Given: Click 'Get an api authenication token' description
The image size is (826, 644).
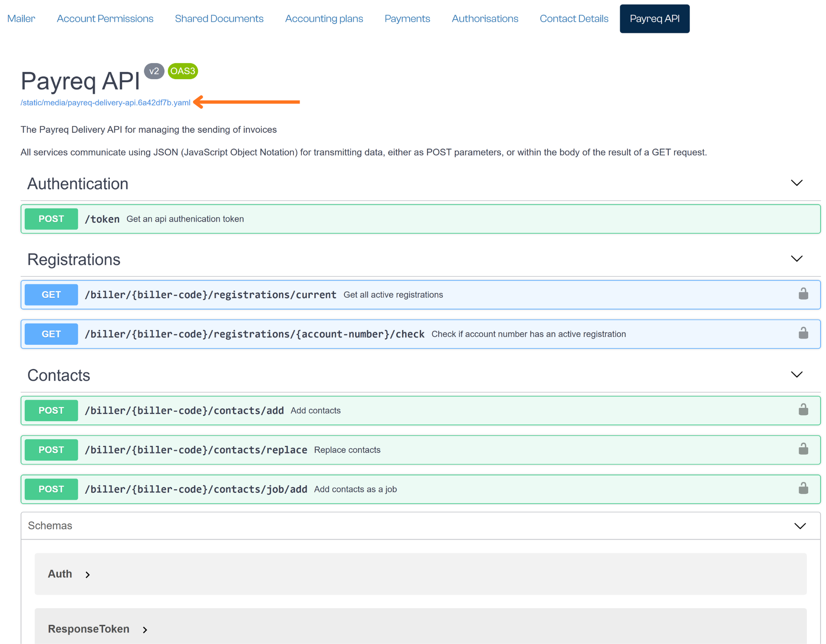Looking at the screenshot, I should tap(185, 219).
